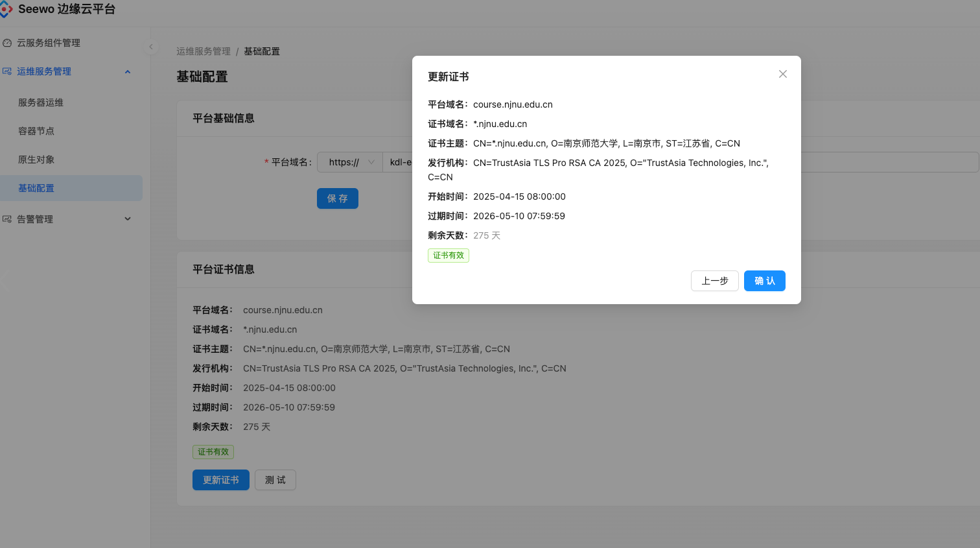Open 服务器运维 menu item
This screenshot has height=548, width=980.
coord(41,102)
